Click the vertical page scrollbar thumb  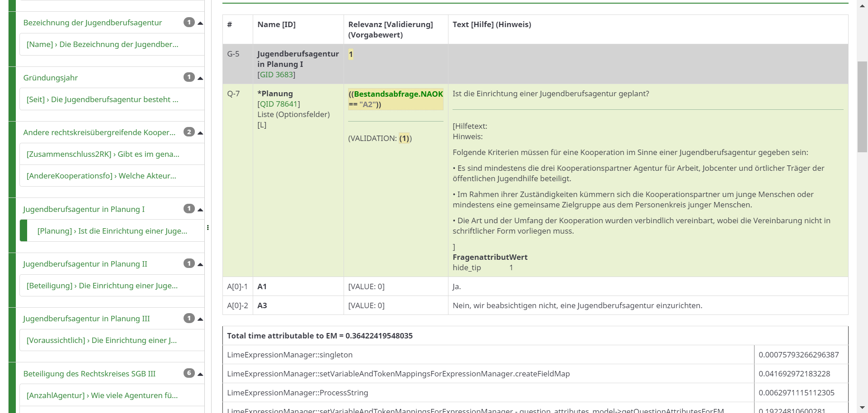[862, 106]
